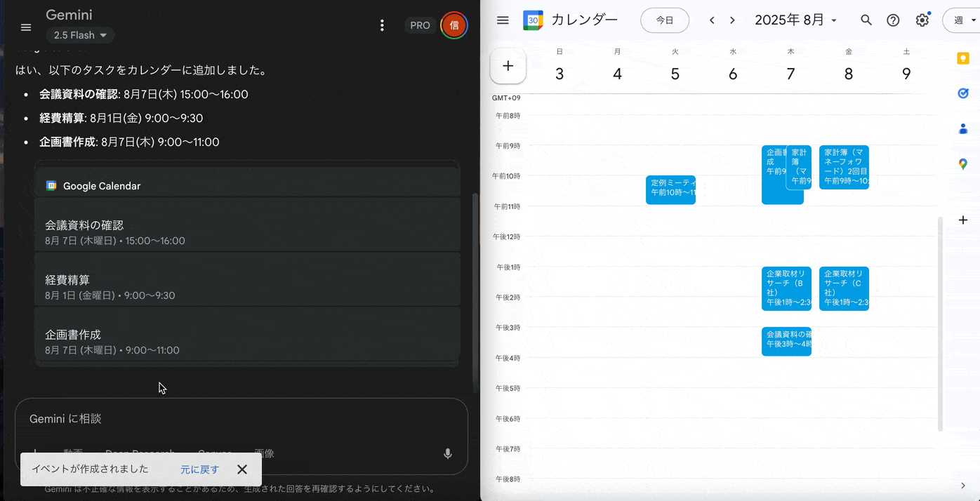Open Contacts in the side panel
The image size is (980, 501).
[963, 128]
